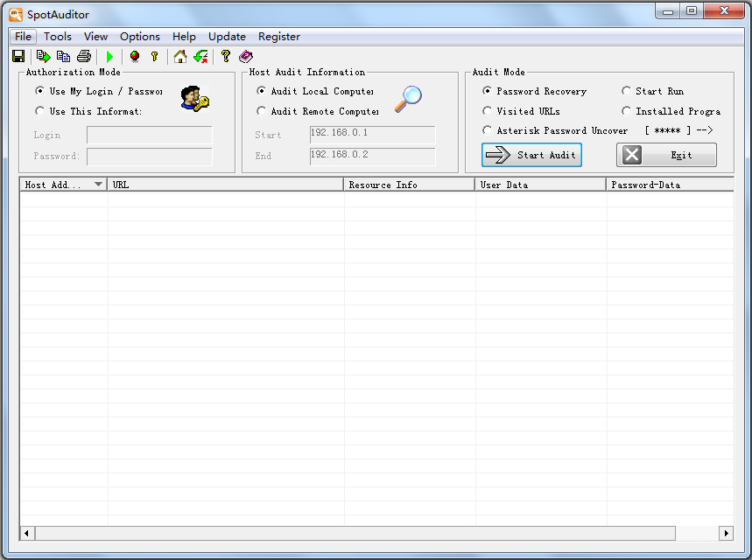Open the Options menu
This screenshot has height=560, width=752.
[x=140, y=37]
